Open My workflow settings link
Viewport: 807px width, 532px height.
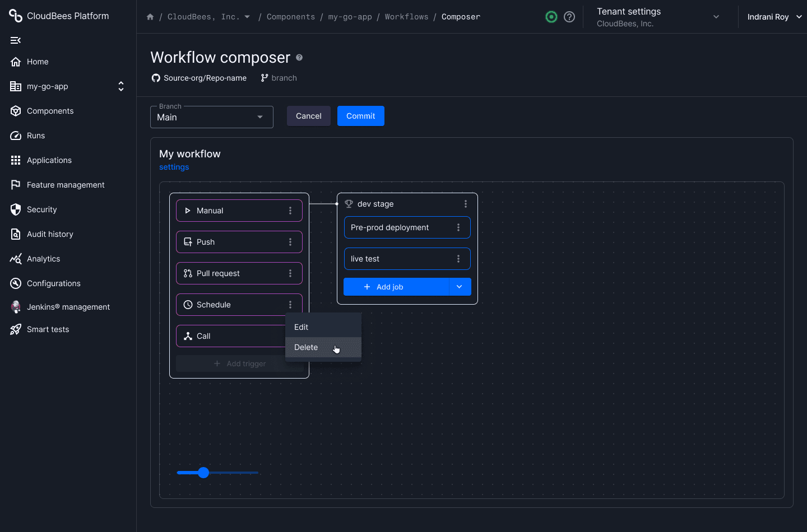(174, 167)
